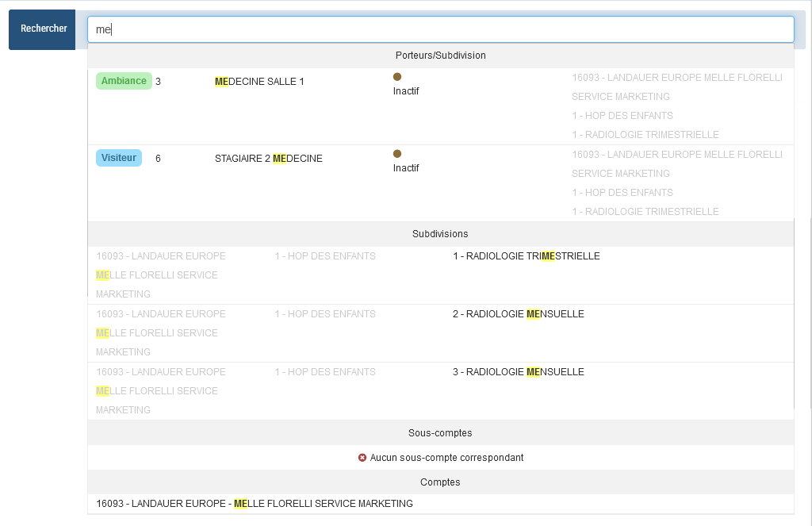This screenshot has width=812, height=526.
Task: Click the Subdivisions section header
Action: point(441,234)
